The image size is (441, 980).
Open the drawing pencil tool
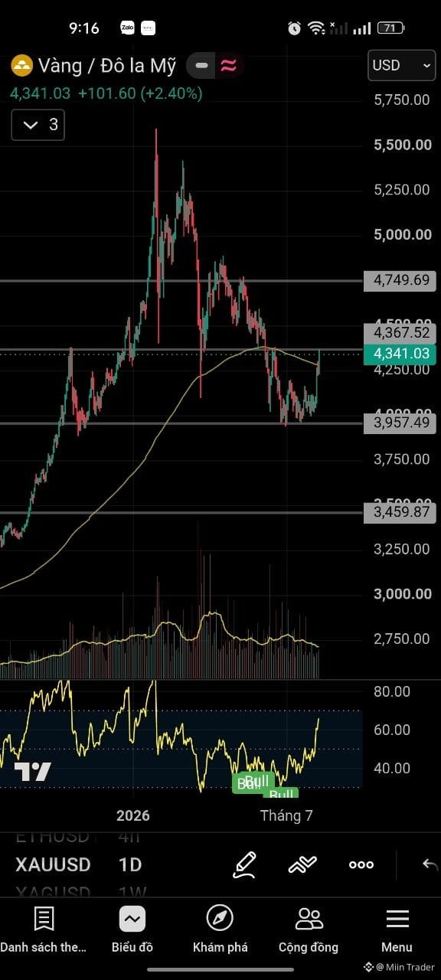point(244,864)
